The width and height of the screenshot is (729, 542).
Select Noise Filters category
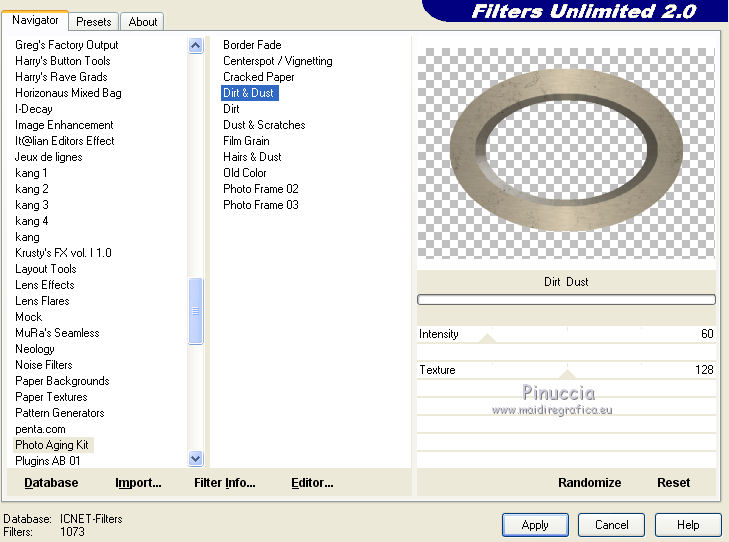pyautogui.click(x=44, y=365)
